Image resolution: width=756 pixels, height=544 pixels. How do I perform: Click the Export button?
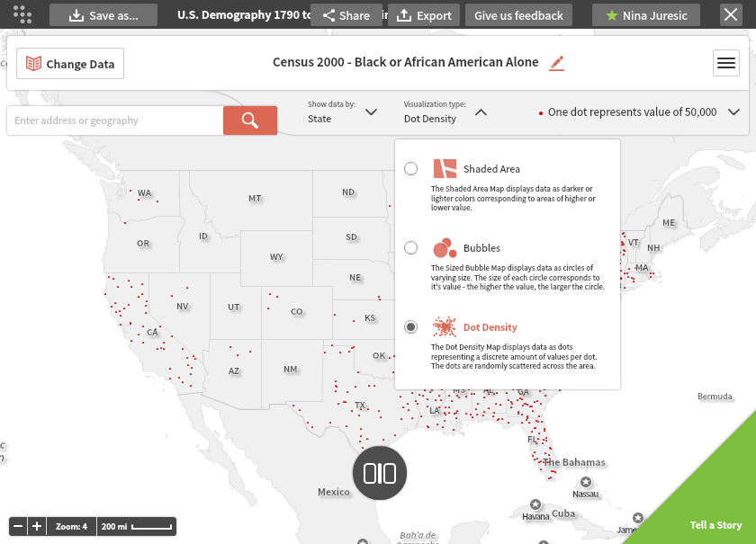pos(424,15)
